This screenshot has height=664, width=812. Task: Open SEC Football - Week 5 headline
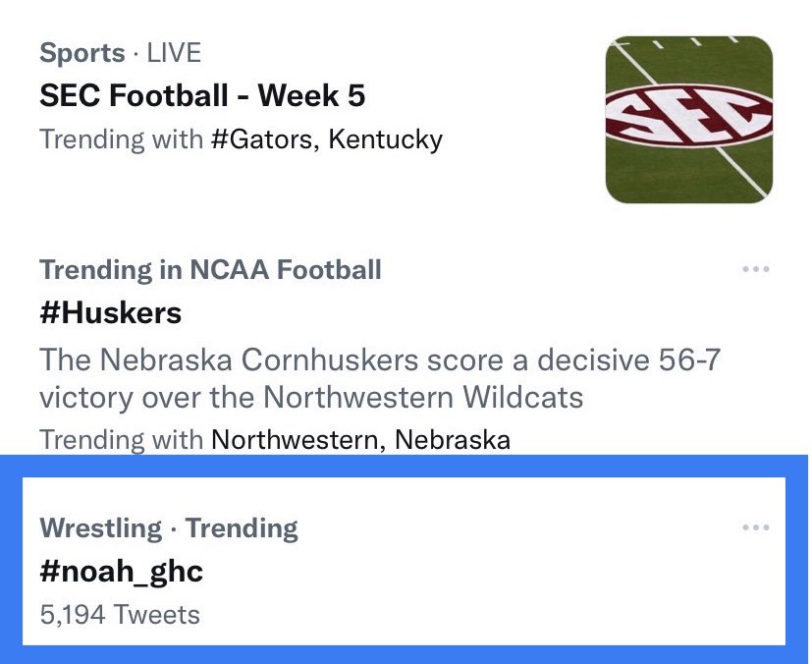(x=202, y=96)
